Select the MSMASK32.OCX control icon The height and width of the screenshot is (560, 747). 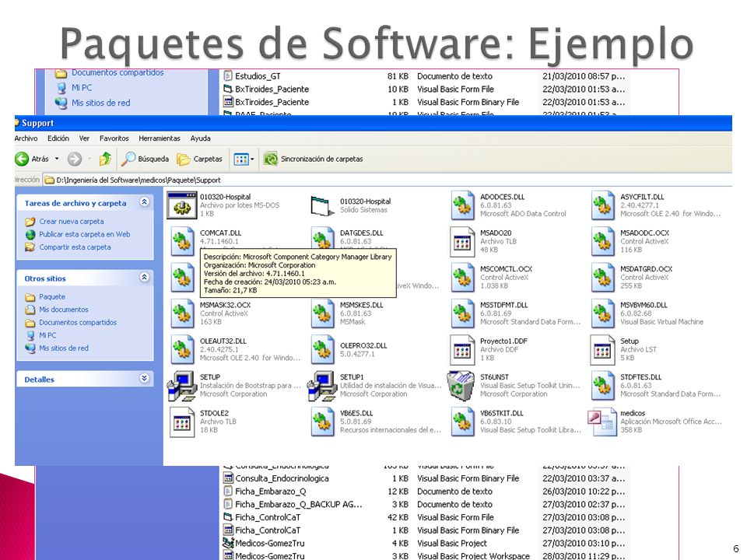182,313
